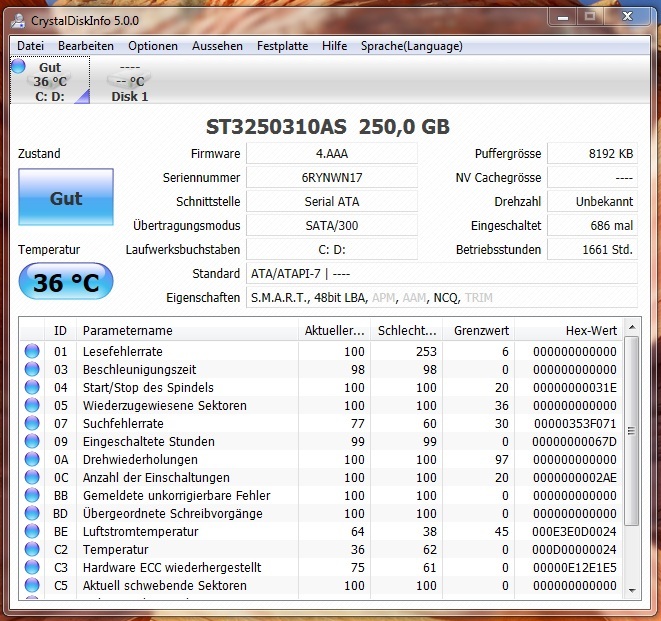Screen dimensions: 661x621
Task: Click the status icon of row BB Gemeldete unkorrigierbare Fehler
Action: click(32, 495)
